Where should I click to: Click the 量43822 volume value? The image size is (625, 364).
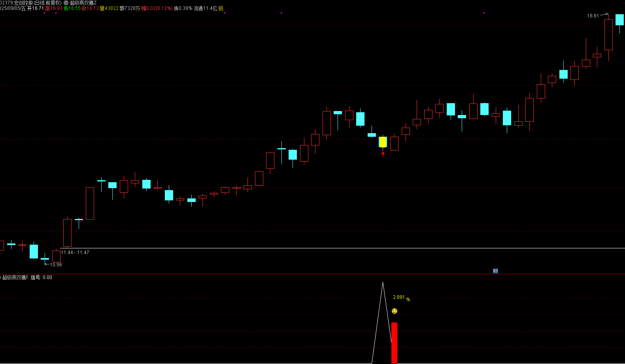(109, 8)
